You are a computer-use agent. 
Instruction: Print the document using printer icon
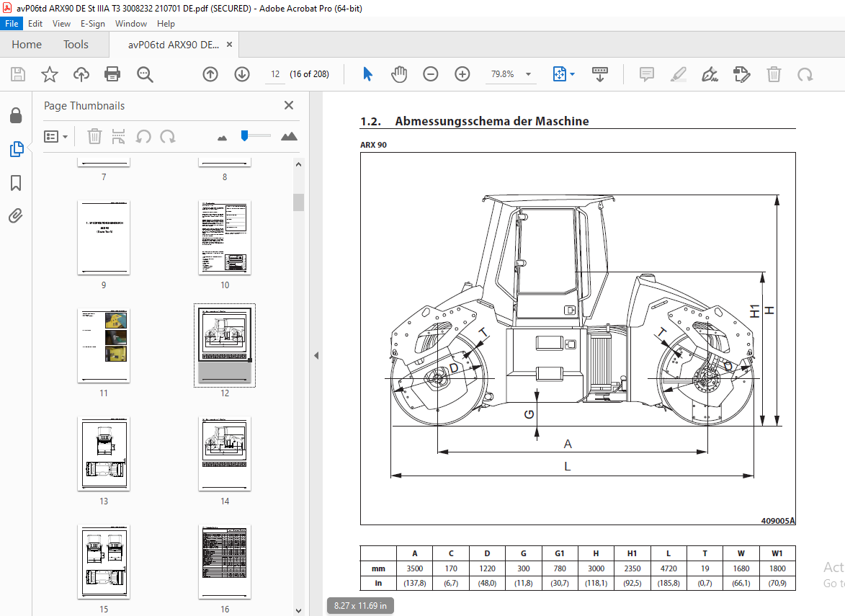pyautogui.click(x=112, y=73)
